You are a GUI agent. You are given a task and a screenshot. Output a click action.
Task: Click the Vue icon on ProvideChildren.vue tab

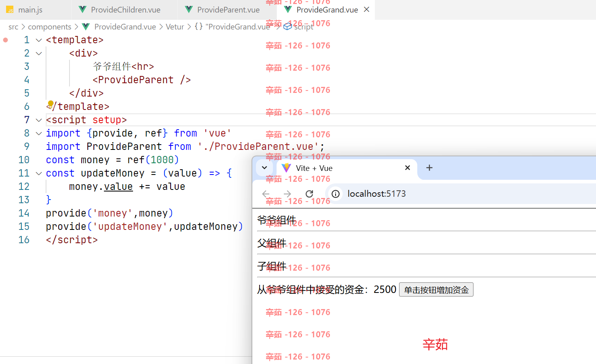pyautogui.click(x=82, y=9)
